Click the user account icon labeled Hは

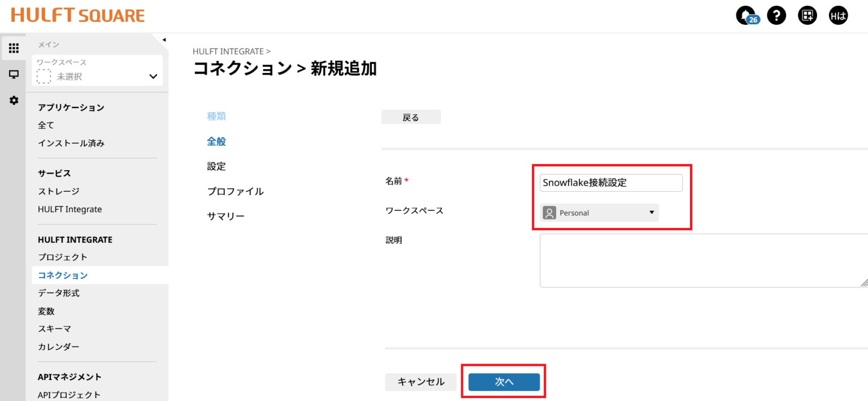tap(838, 15)
